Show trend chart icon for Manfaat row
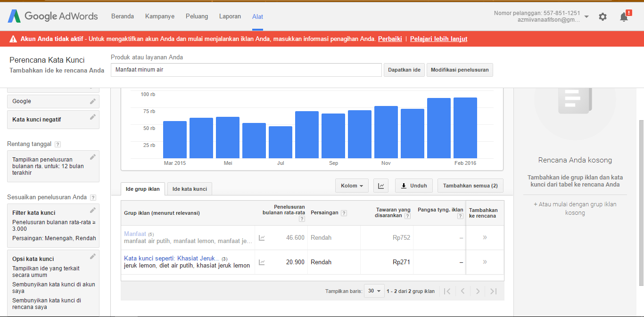 point(262,238)
